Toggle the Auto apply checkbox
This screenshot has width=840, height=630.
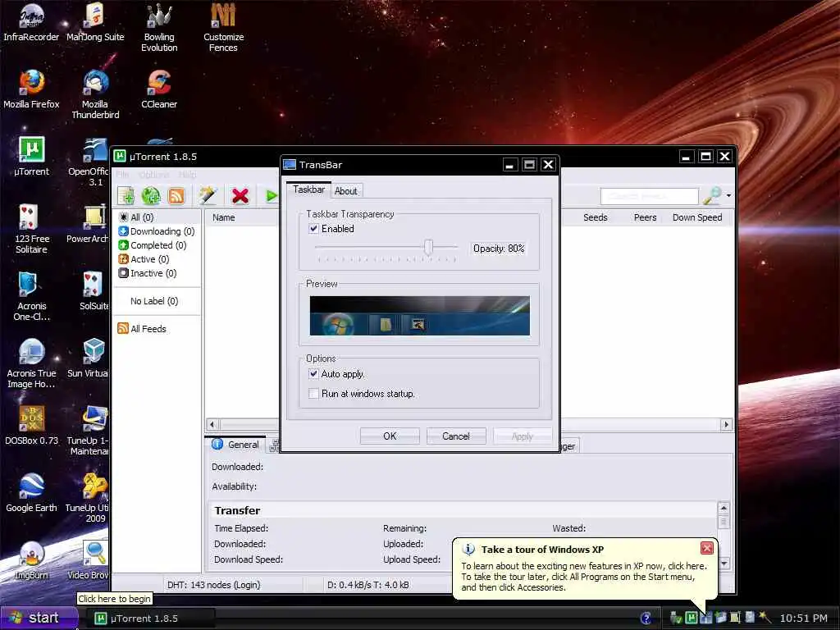tap(313, 374)
